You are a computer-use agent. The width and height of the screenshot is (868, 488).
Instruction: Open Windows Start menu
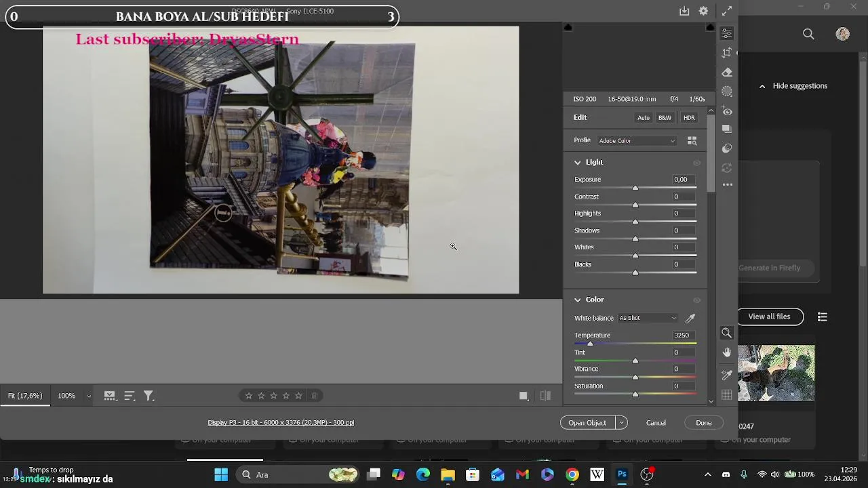221,474
